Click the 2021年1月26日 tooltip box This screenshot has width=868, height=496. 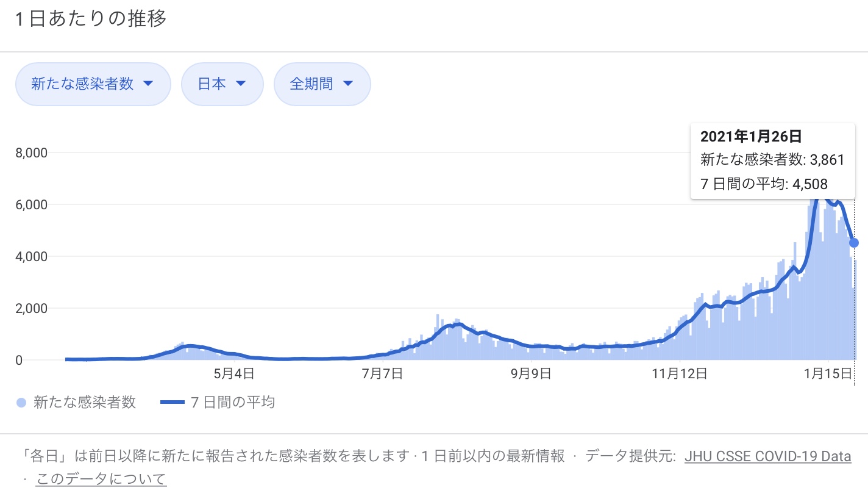[772, 160]
